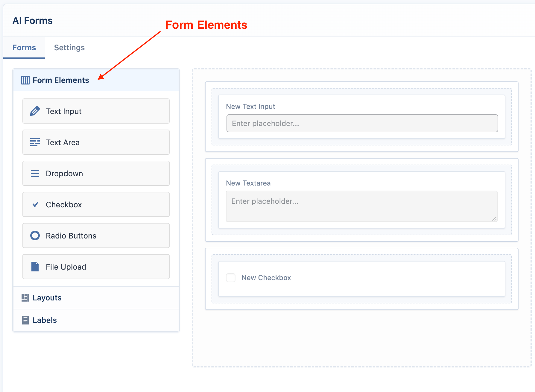Image resolution: width=535 pixels, height=392 pixels.
Task: Click the page icon beside Labels
Action: coord(25,320)
